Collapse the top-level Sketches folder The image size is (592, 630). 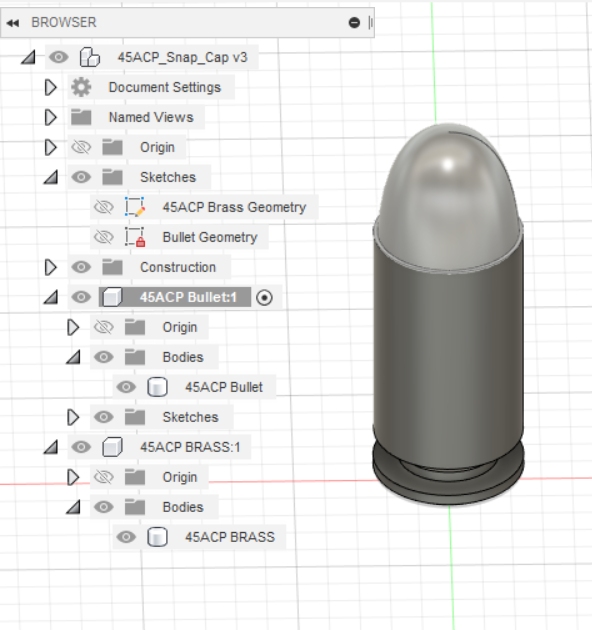click(x=51, y=177)
